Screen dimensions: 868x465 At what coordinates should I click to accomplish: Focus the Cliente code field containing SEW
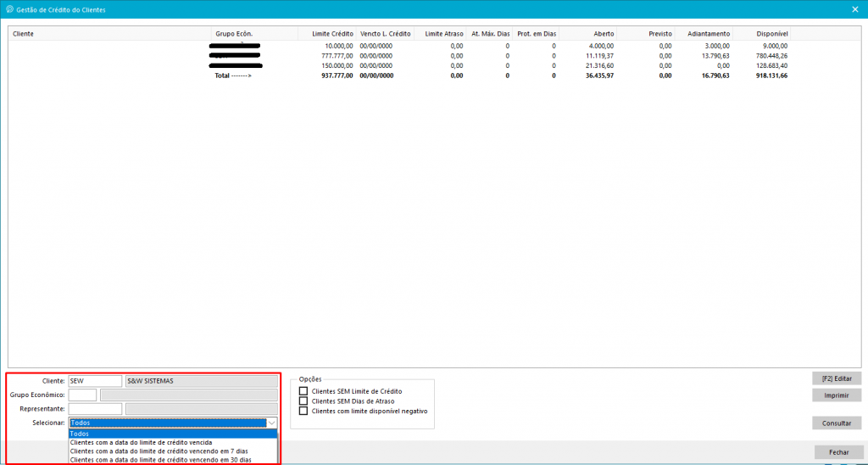pos(95,381)
